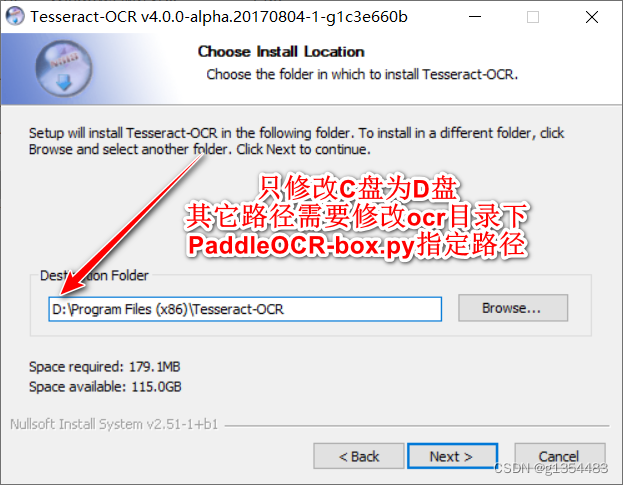Cancel the Tesseract-OCR installation
This screenshot has height=485, width=623.
(x=559, y=456)
